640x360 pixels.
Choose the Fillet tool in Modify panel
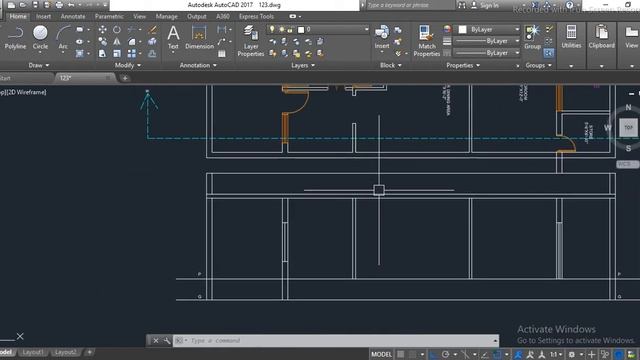tap(131, 42)
